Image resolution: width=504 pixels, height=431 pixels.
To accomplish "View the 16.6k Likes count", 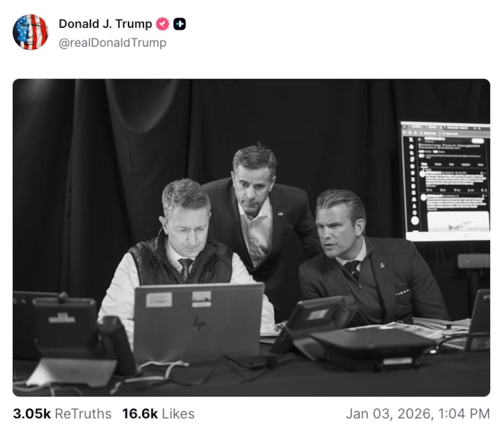I will click(x=158, y=414).
